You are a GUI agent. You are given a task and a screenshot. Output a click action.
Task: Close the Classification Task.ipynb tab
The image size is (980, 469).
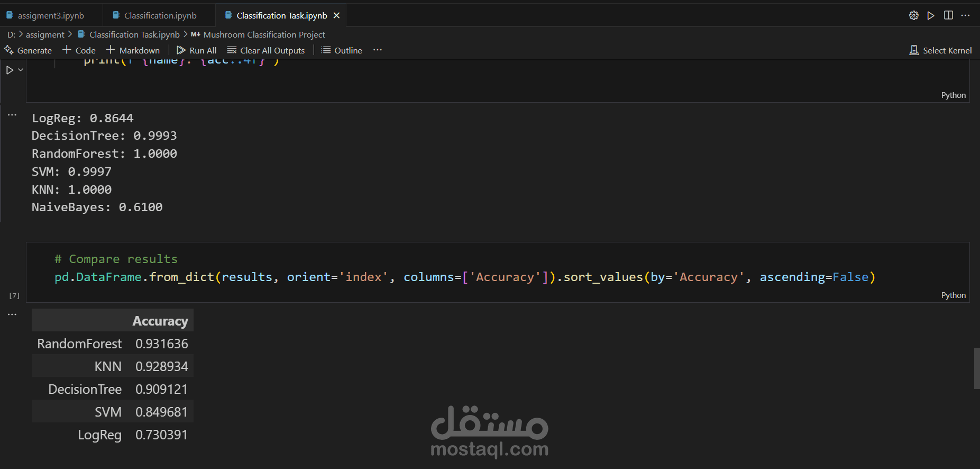coord(336,15)
